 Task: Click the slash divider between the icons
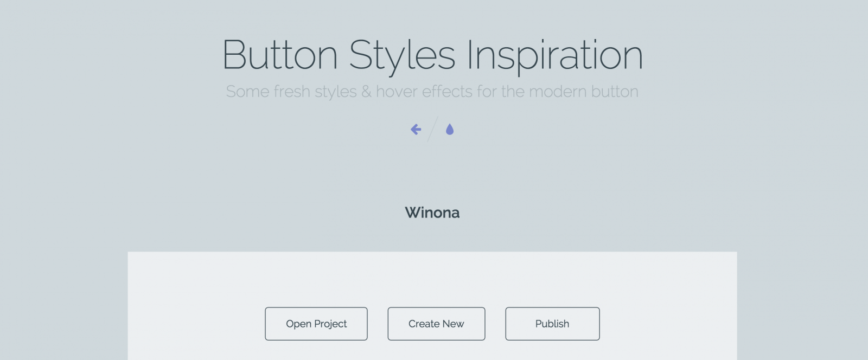[x=432, y=130]
